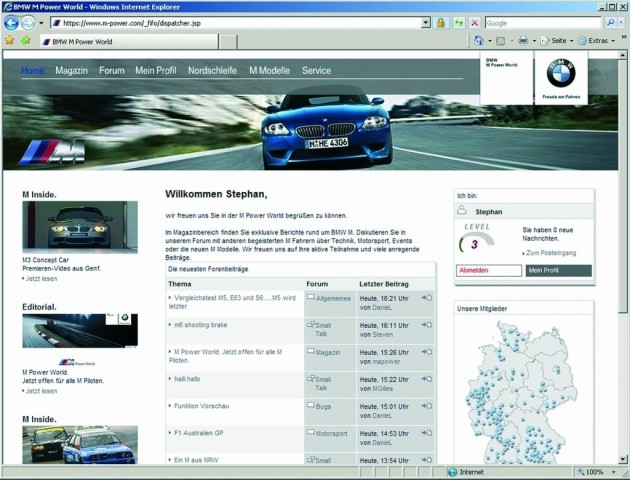Image resolution: width=630 pixels, height=480 pixels.
Task: Click the Google search box
Action: coord(543,23)
